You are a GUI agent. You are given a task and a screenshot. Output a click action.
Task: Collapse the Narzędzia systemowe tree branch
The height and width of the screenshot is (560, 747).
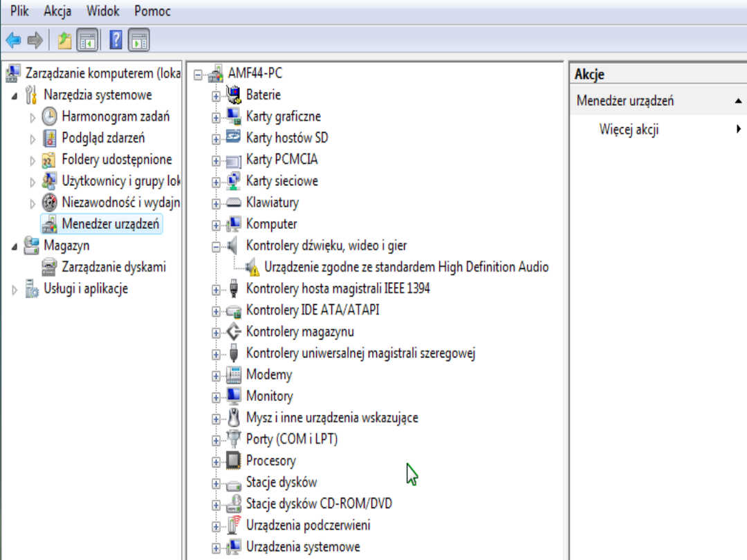[x=15, y=95]
